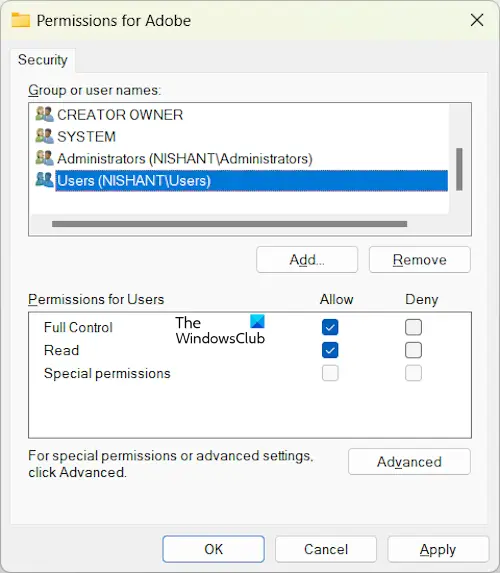Click the folder icon in title bar
This screenshot has height=573, width=500.
[20, 20]
